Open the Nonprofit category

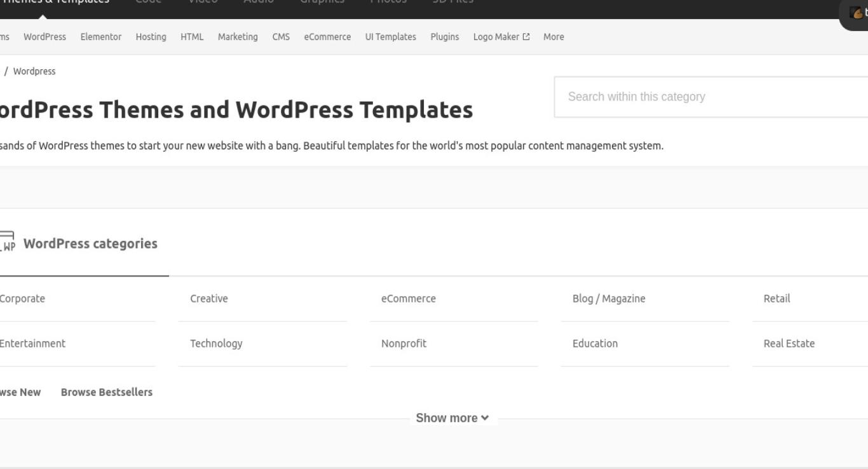coord(404,344)
